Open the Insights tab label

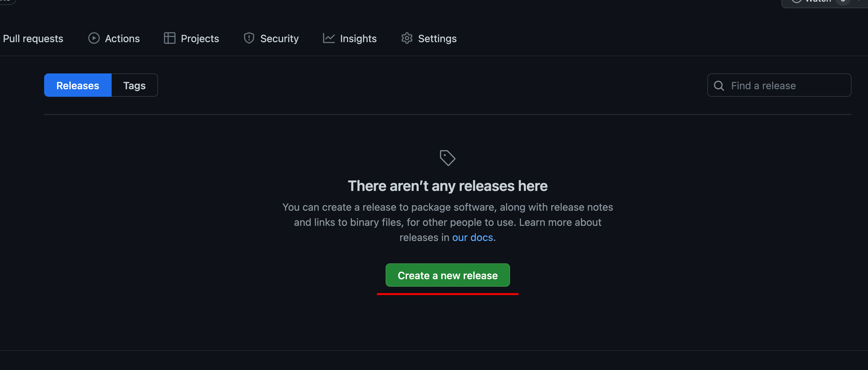click(x=358, y=39)
